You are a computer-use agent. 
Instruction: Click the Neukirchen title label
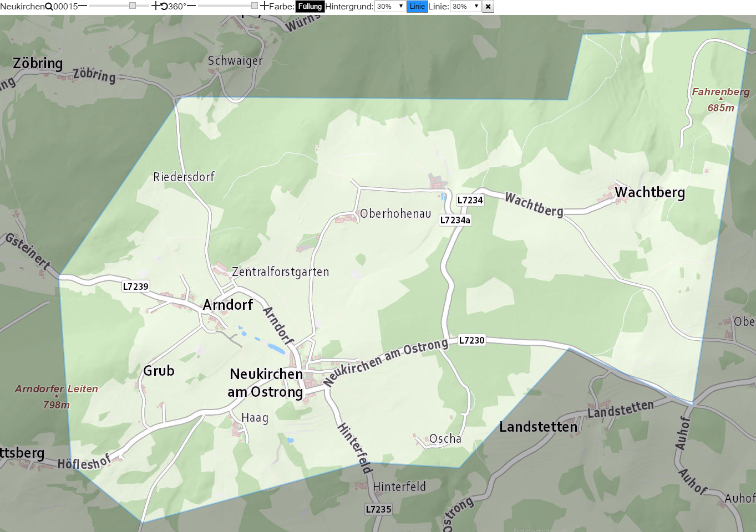pyautogui.click(x=22, y=7)
